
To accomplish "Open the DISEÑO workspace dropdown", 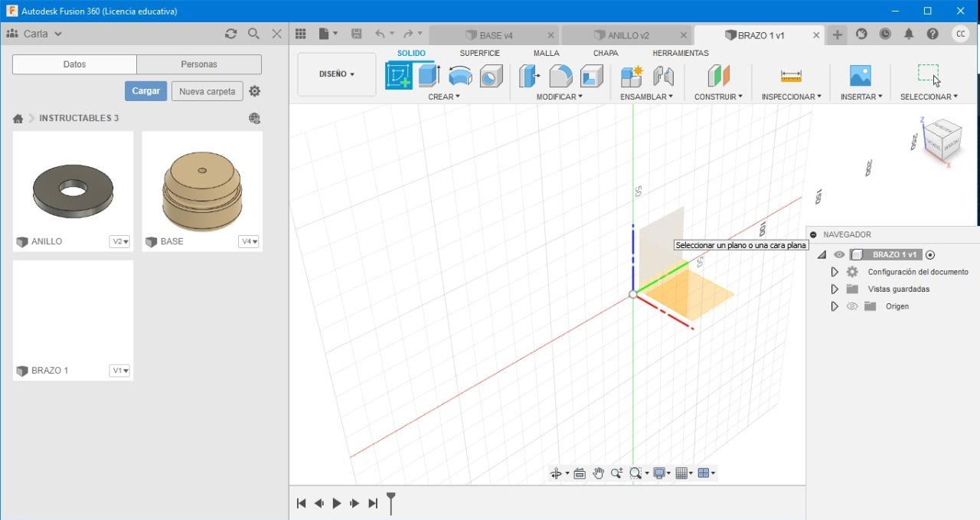I will pos(337,74).
